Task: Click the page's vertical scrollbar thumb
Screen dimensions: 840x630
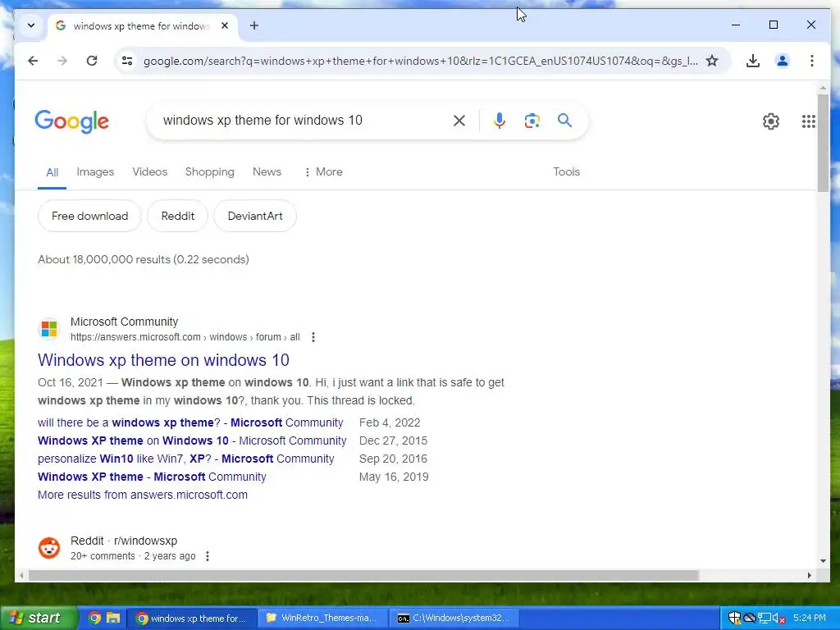Action: coord(823,143)
